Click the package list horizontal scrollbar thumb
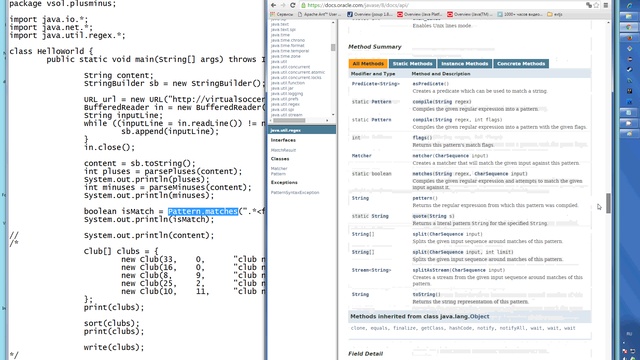Viewport: 640px width, 360px height. coord(289,120)
